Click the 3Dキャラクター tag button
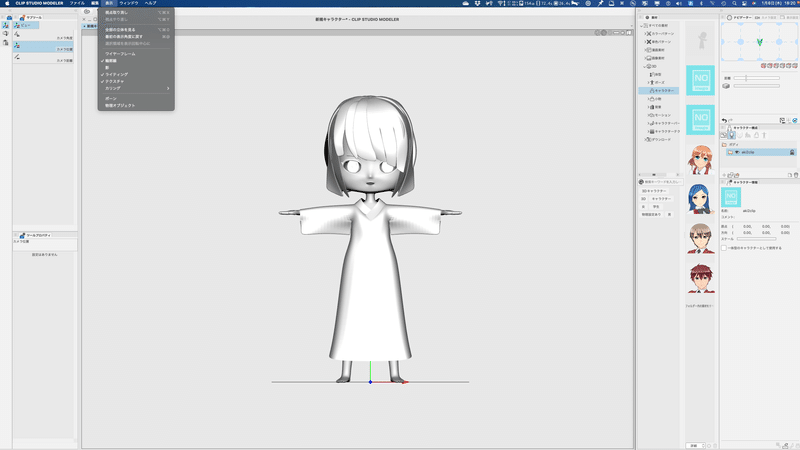This screenshot has width=800, height=450. point(654,191)
